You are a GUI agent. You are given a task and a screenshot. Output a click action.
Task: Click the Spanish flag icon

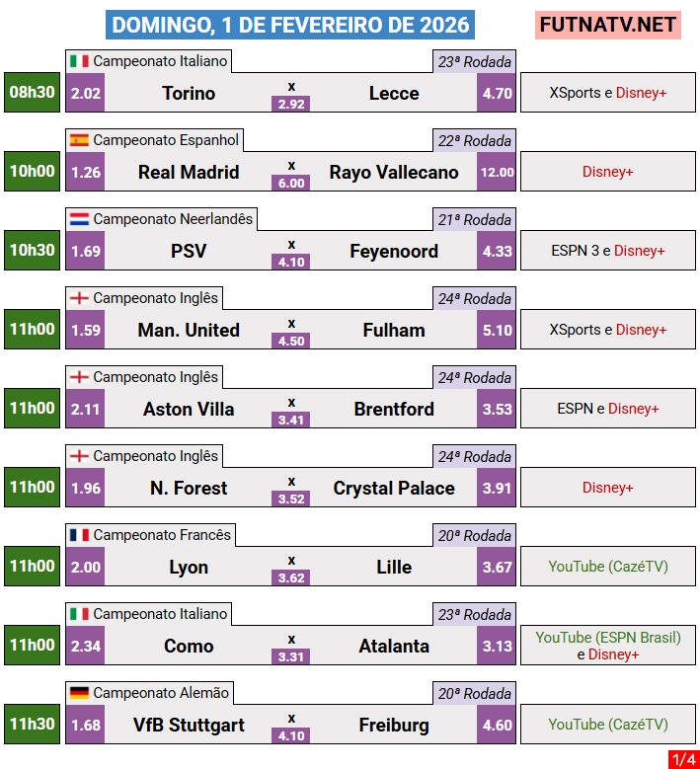click(79, 140)
